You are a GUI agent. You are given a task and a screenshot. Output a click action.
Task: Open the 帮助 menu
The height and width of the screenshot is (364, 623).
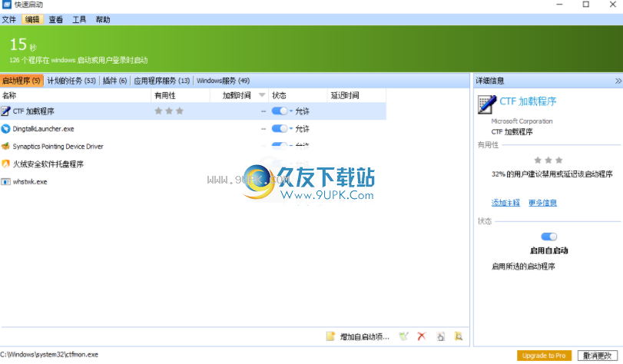103,19
